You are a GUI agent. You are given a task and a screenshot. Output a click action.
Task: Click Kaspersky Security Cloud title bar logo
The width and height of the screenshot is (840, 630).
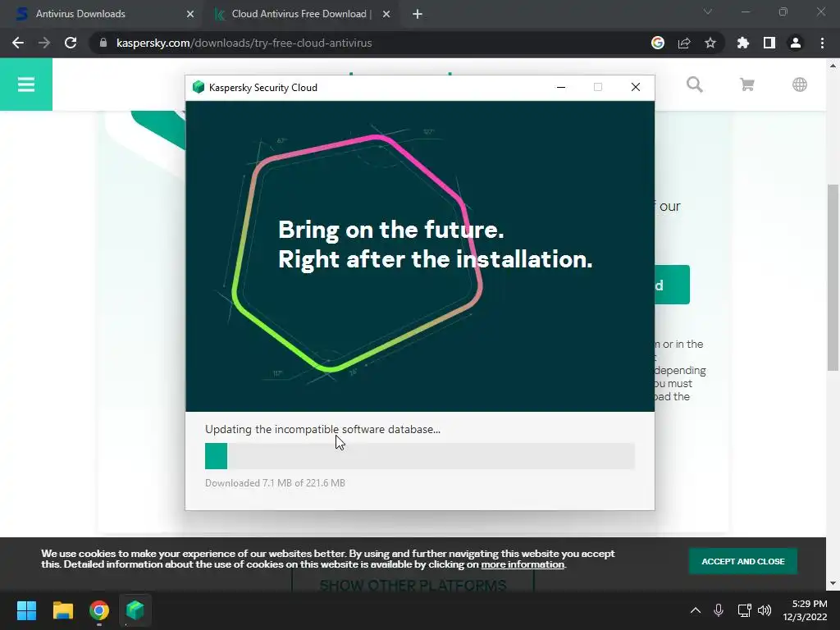[x=199, y=87]
